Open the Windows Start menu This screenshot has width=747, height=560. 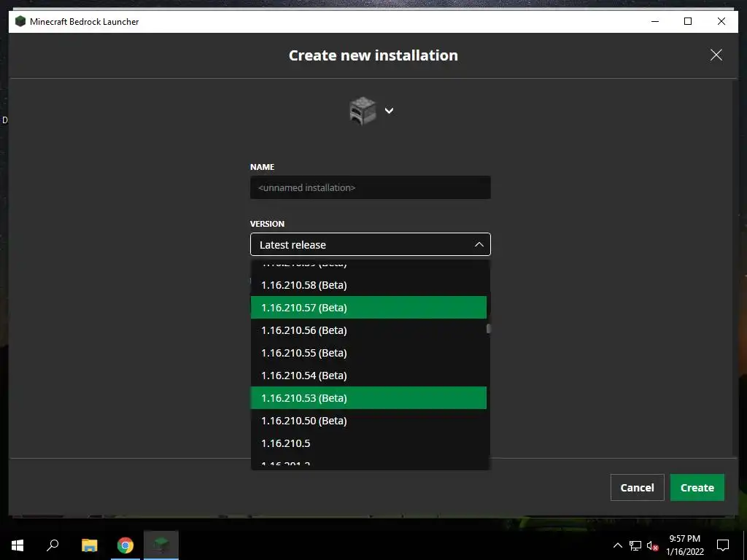(18, 545)
